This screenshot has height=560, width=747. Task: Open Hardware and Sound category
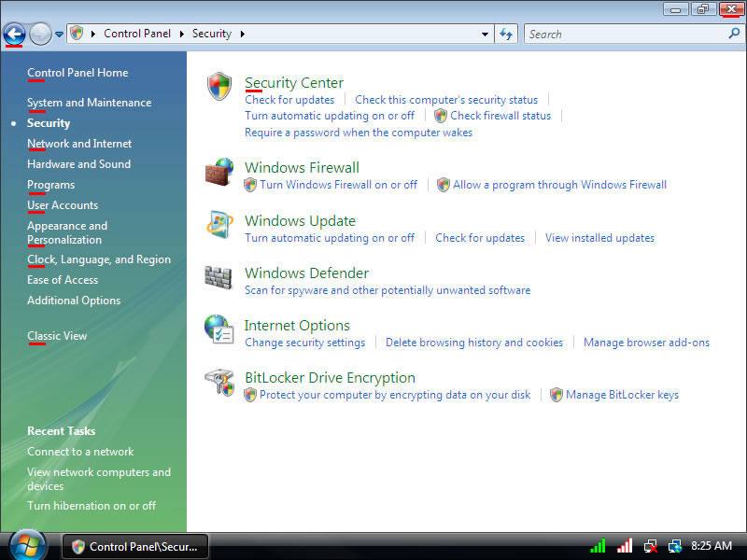coord(78,164)
